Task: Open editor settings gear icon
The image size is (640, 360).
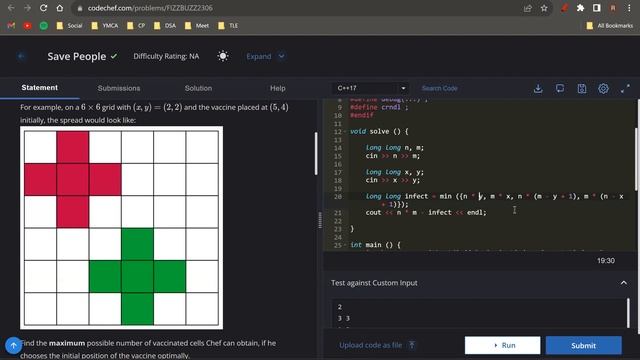Action: click(603, 88)
